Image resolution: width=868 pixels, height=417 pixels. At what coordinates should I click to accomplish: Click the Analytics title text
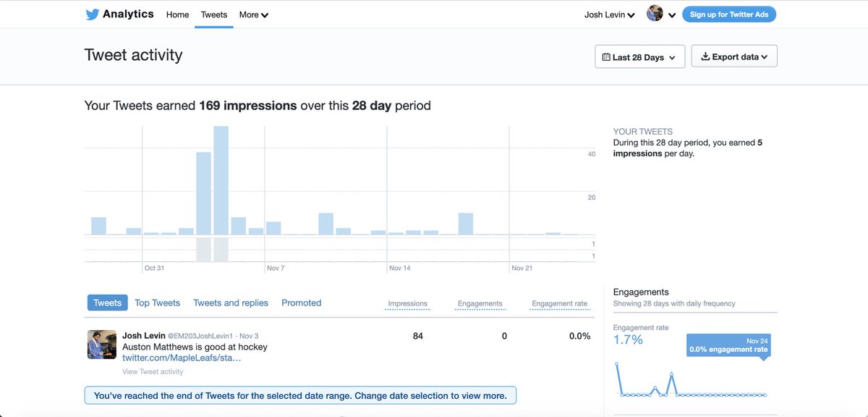(x=128, y=14)
